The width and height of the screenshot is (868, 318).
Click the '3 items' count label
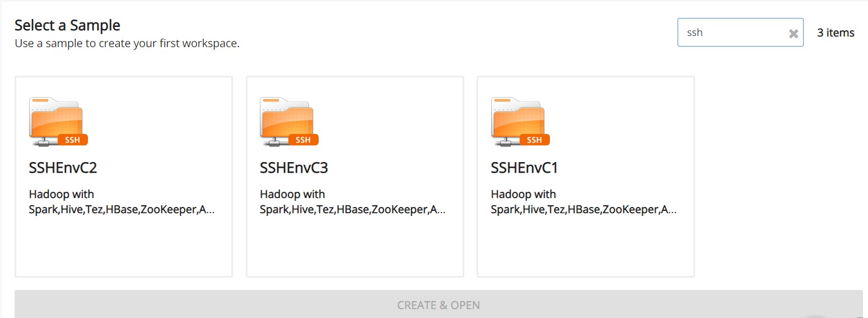pos(836,33)
